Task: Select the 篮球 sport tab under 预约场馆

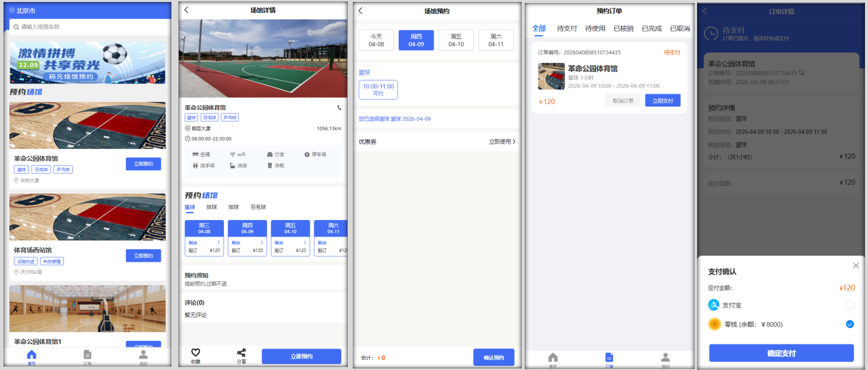Action: tap(190, 207)
